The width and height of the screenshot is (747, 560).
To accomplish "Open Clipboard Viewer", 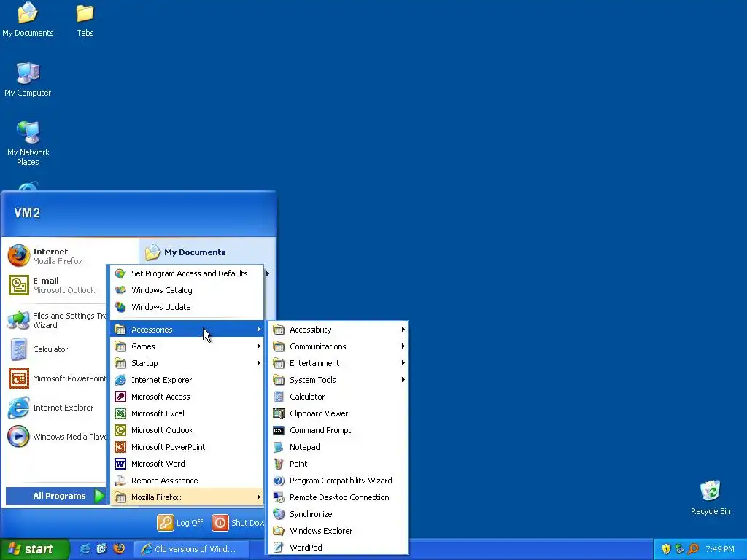I will click(338, 413).
